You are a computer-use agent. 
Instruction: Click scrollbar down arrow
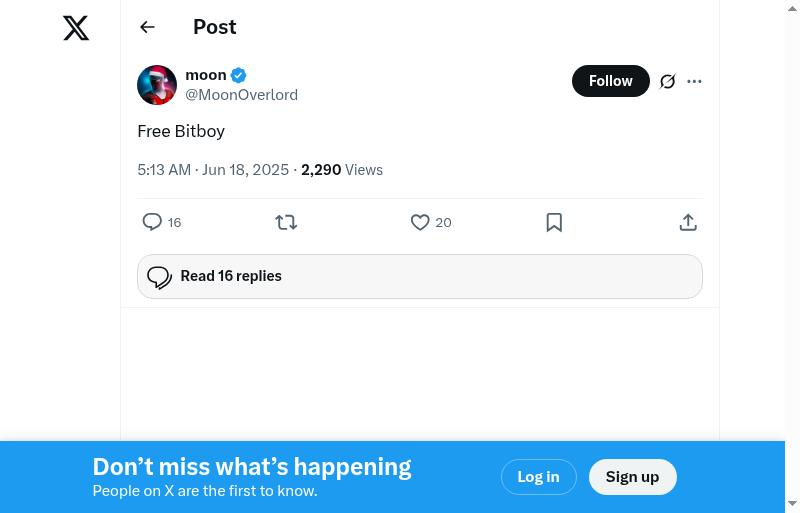pyautogui.click(x=792, y=503)
